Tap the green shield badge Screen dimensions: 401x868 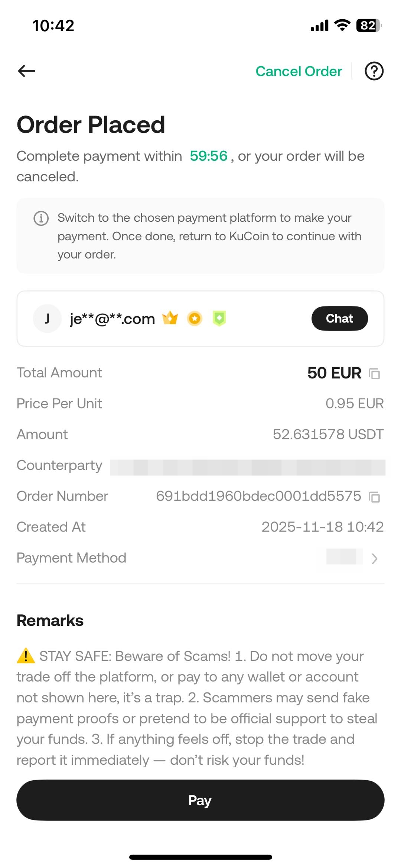(219, 318)
